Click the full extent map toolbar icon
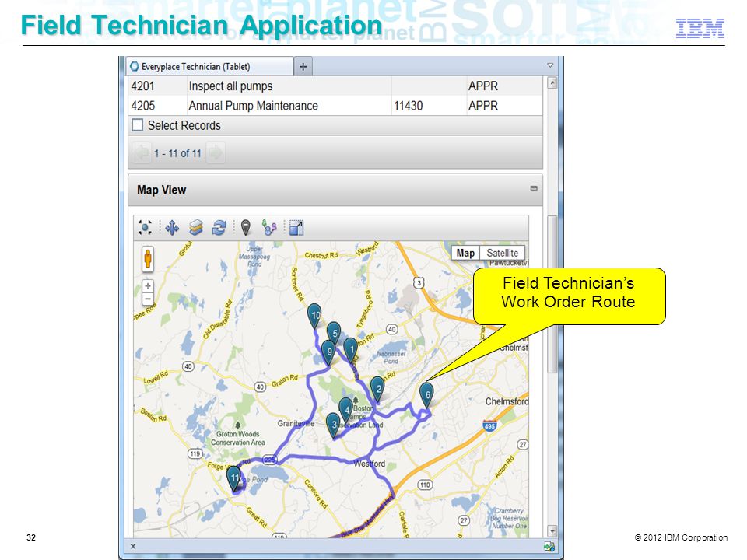Viewport: 747px width, 560px height. click(145, 227)
